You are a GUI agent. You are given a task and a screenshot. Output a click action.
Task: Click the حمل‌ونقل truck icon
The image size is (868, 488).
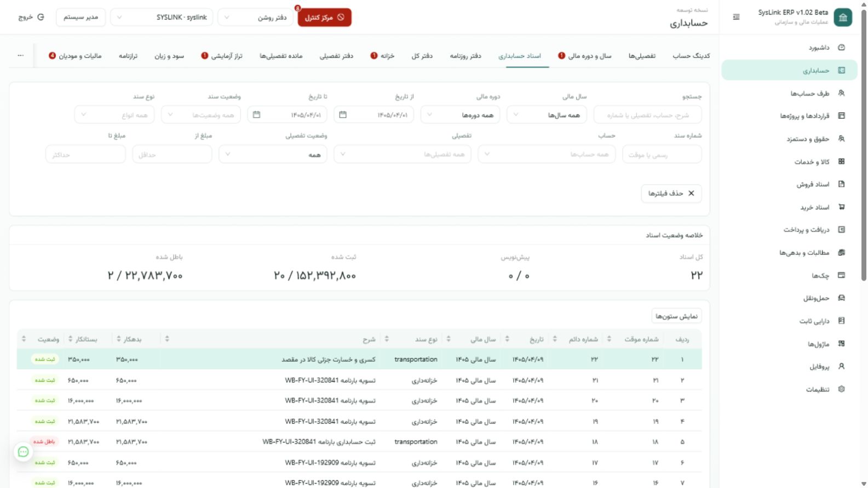pos(842,298)
